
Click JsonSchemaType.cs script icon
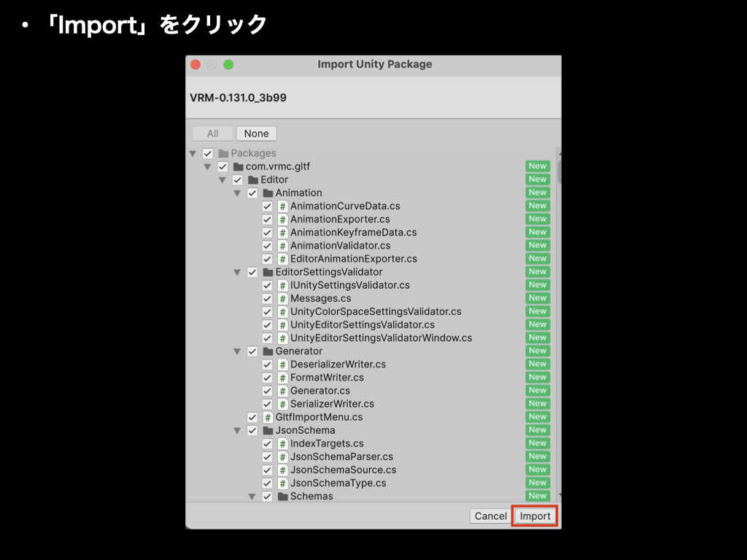(x=282, y=483)
